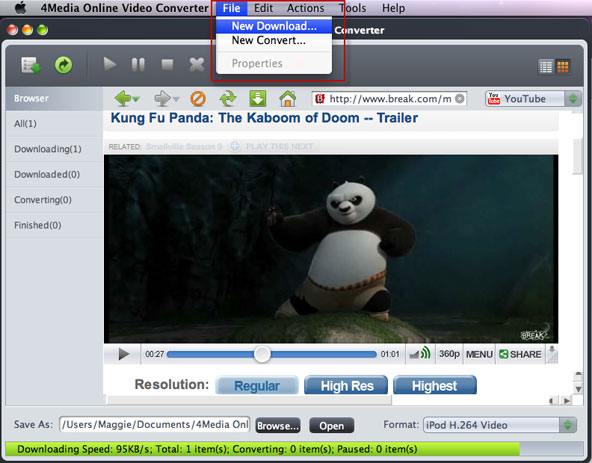Select the Downloading(1) sidebar category
The height and width of the screenshot is (463, 592).
54,149
